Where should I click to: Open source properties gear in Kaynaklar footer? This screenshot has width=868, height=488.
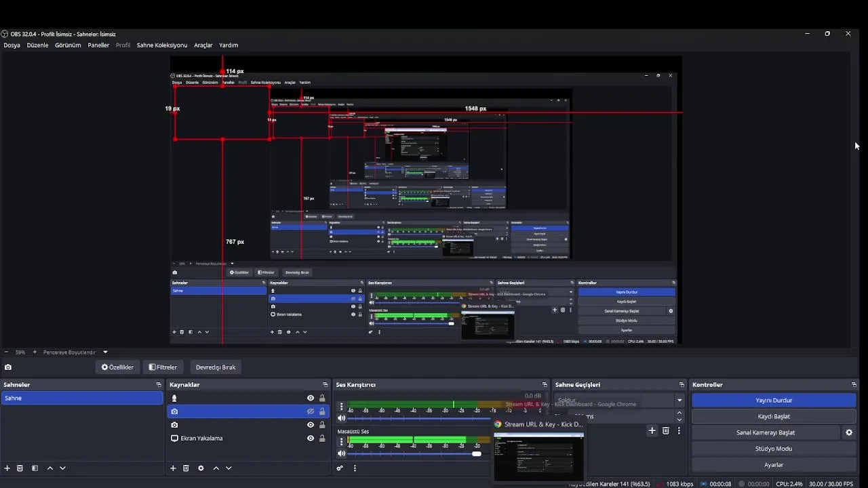(201, 468)
